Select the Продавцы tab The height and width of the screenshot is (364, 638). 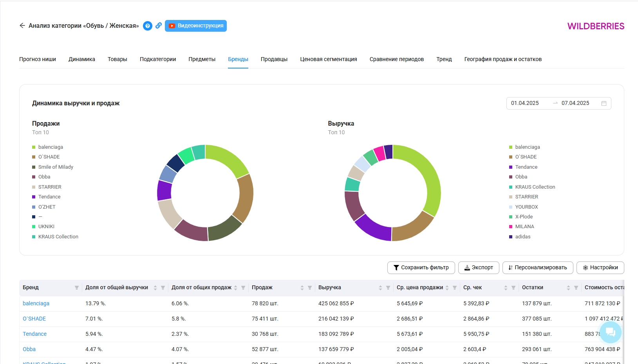(x=274, y=59)
